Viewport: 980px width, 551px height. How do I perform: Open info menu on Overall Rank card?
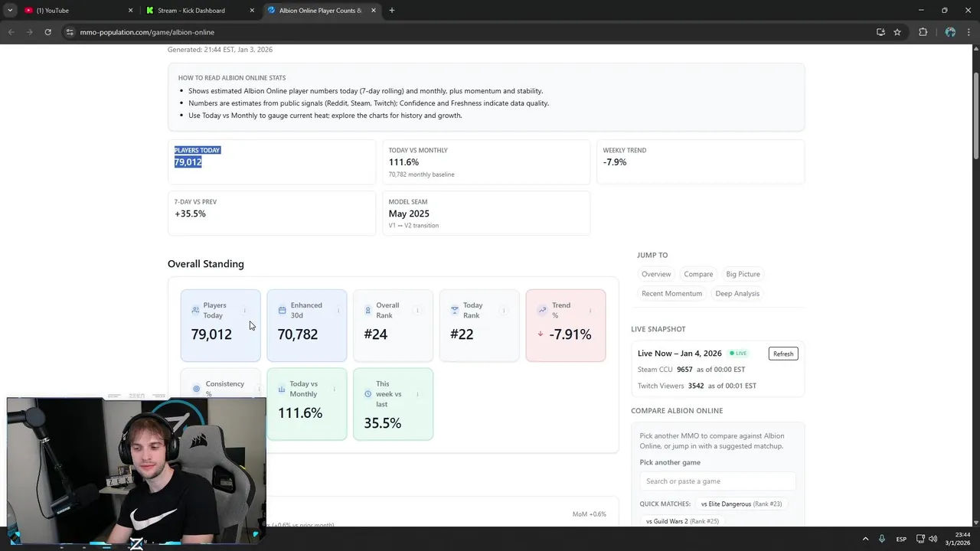pos(417,310)
